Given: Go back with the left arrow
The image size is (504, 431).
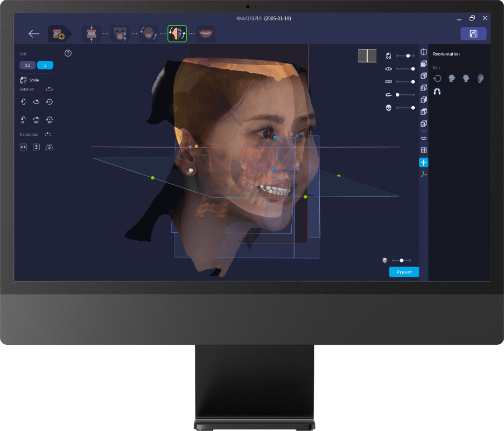Looking at the screenshot, I should [33, 33].
